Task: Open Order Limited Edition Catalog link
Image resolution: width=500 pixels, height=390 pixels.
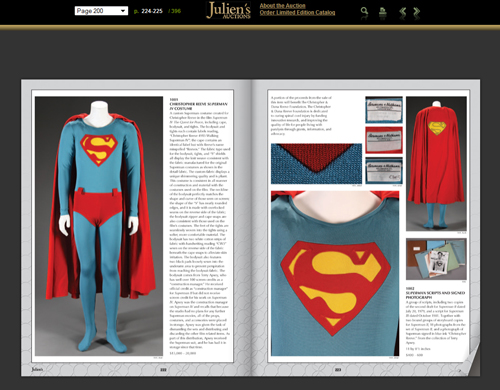Action: 297,13
